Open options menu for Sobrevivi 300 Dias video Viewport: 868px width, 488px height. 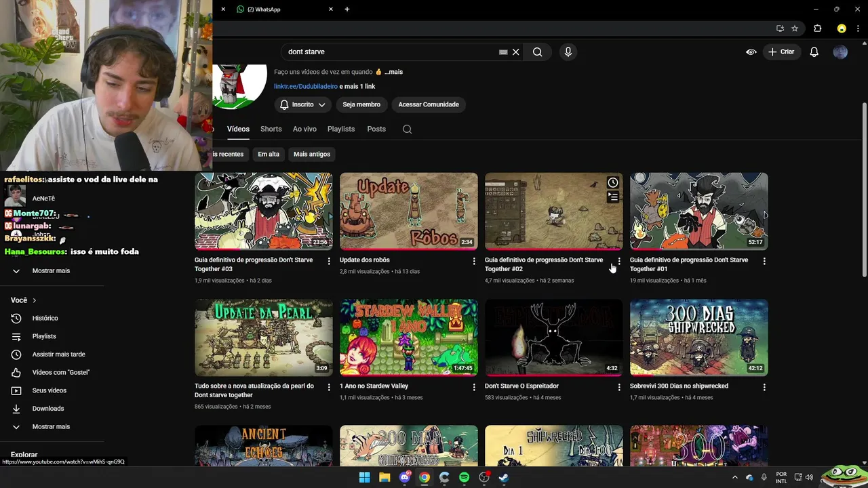pos(764,387)
